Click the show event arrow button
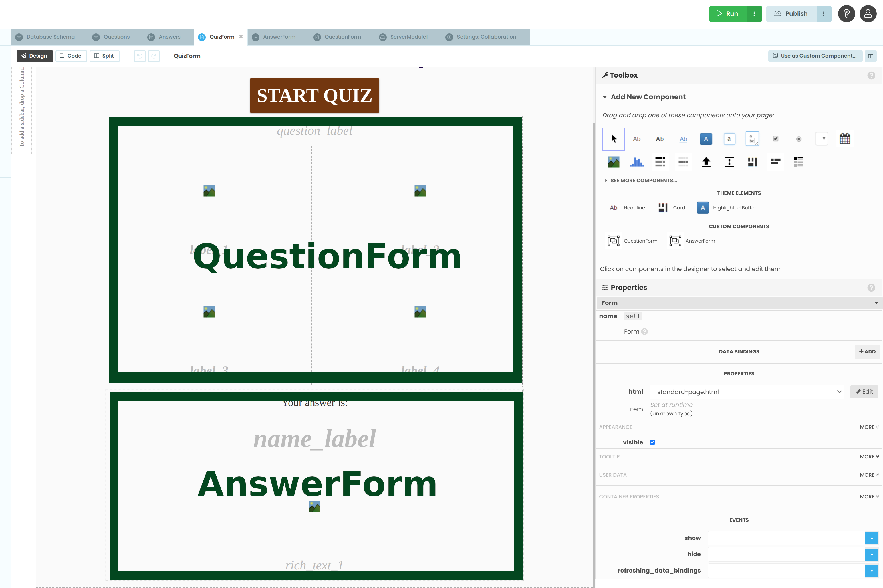The image size is (883, 588). click(x=871, y=538)
